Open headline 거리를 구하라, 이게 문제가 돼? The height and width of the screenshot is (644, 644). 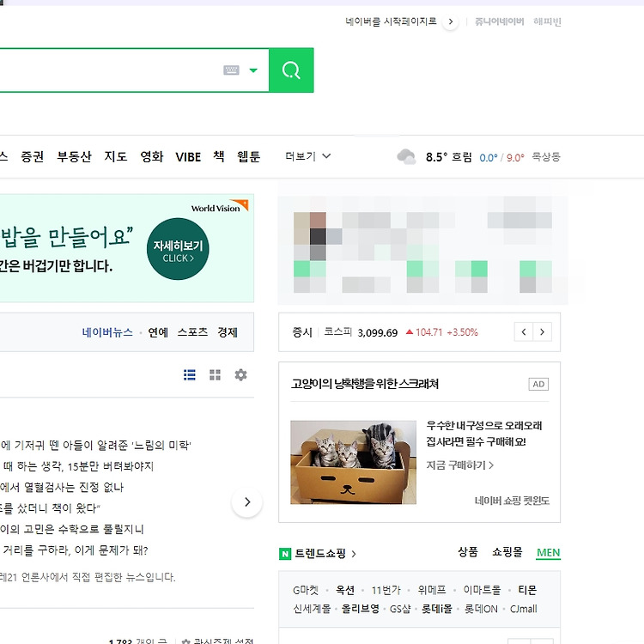74,550
